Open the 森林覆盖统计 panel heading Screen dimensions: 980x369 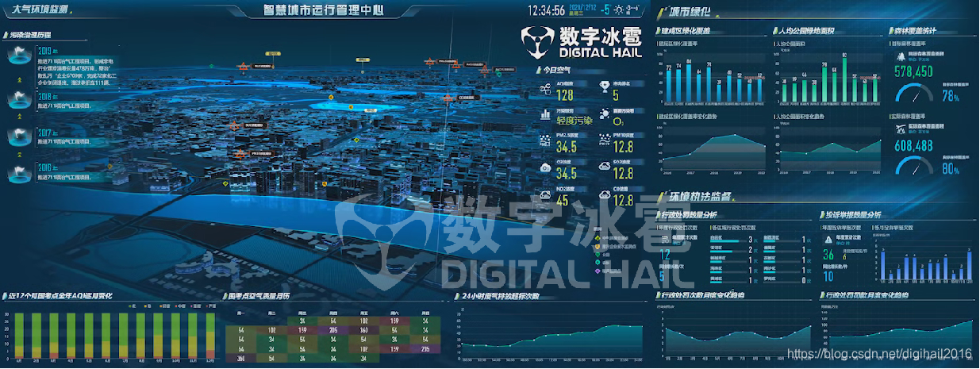coord(913,31)
